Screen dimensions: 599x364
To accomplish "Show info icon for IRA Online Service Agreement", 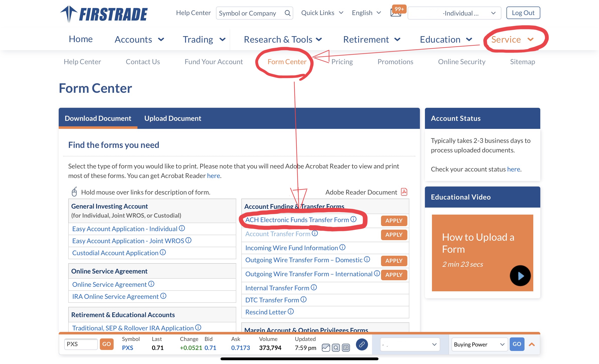I will click(163, 296).
